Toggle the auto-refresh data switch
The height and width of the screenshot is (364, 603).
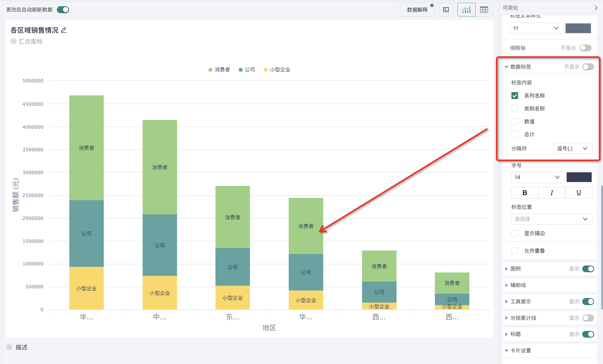[x=63, y=10]
